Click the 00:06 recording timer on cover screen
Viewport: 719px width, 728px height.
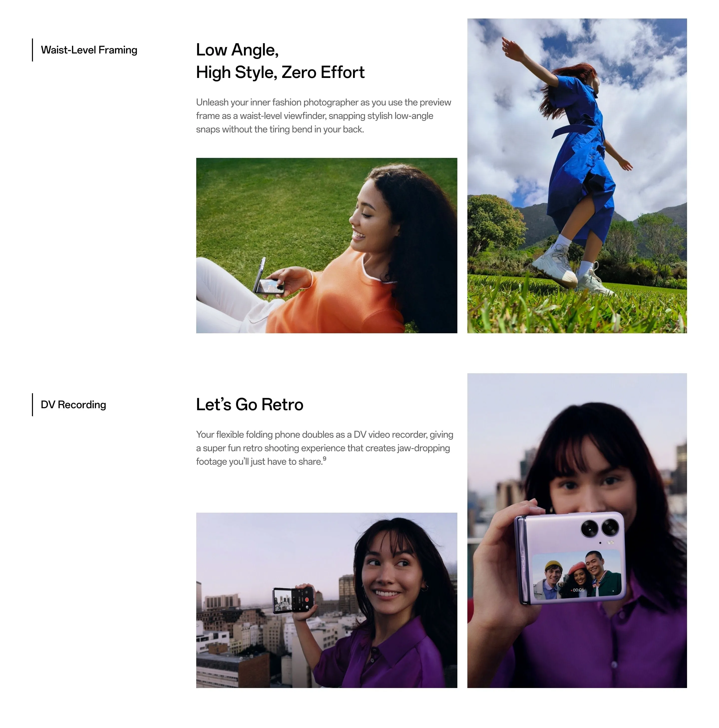click(578, 590)
